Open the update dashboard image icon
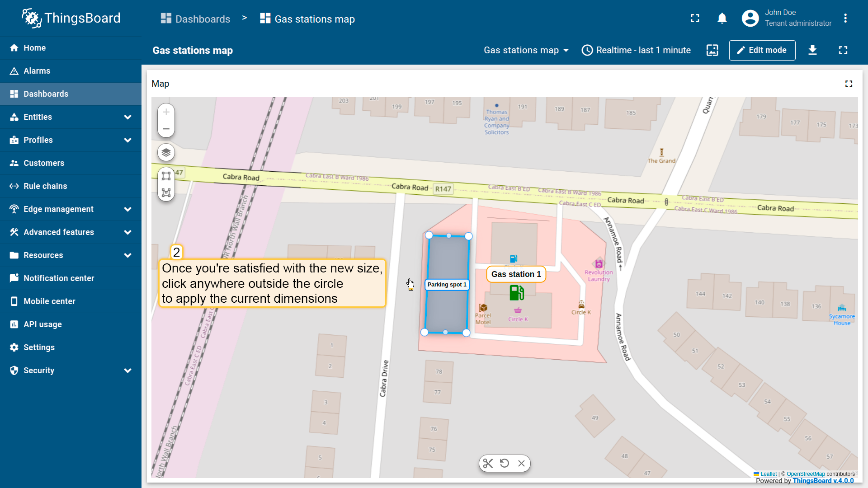 (712, 50)
